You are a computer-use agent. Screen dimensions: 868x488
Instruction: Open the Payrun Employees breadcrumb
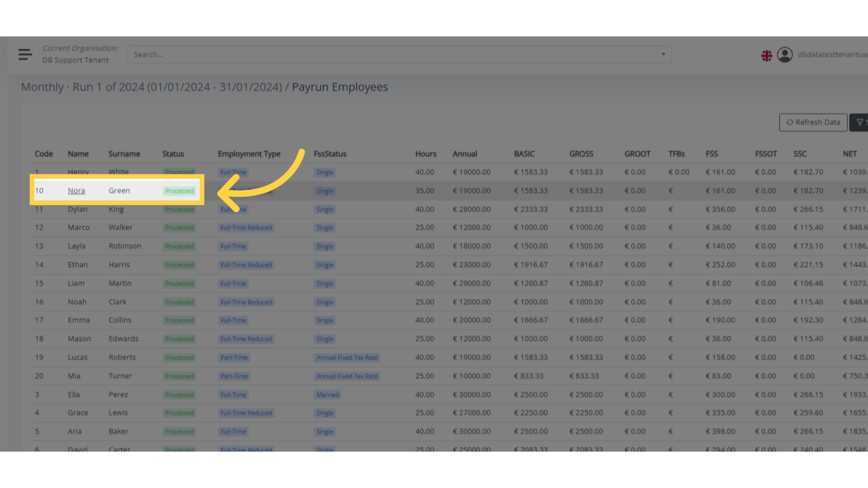click(x=340, y=87)
